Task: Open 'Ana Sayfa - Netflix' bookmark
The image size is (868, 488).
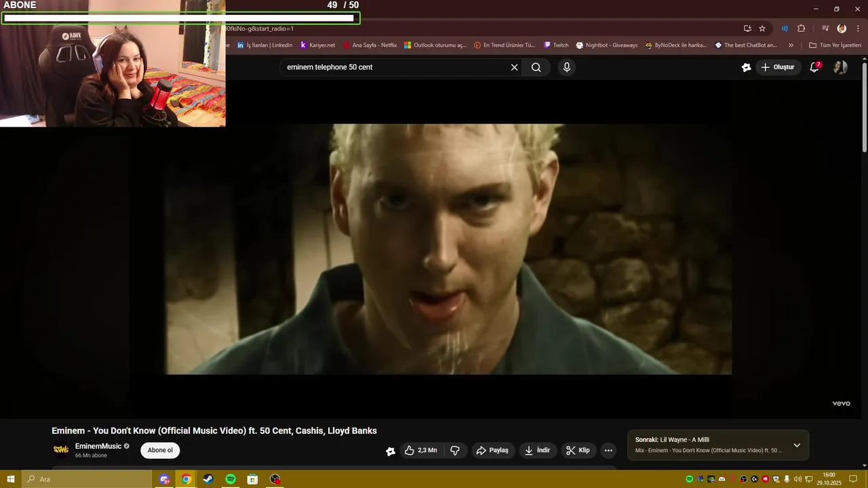Action: (x=370, y=45)
